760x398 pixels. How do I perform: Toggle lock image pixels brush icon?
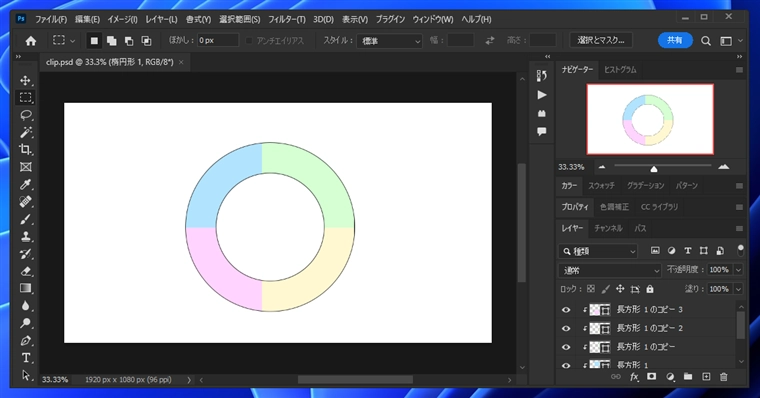(x=605, y=289)
